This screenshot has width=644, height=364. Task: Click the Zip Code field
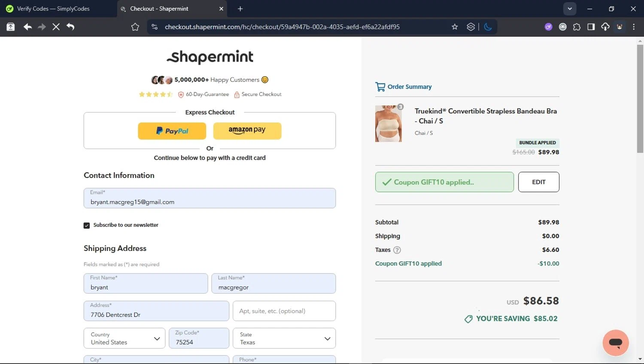199,338
